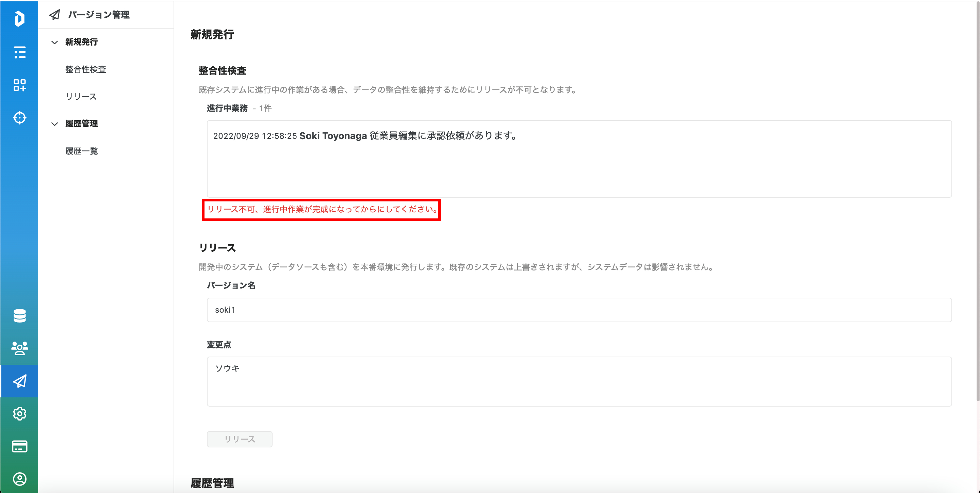Open the crosshair target sidebar icon
The image size is (980, 493).
[x=19, y=117]
